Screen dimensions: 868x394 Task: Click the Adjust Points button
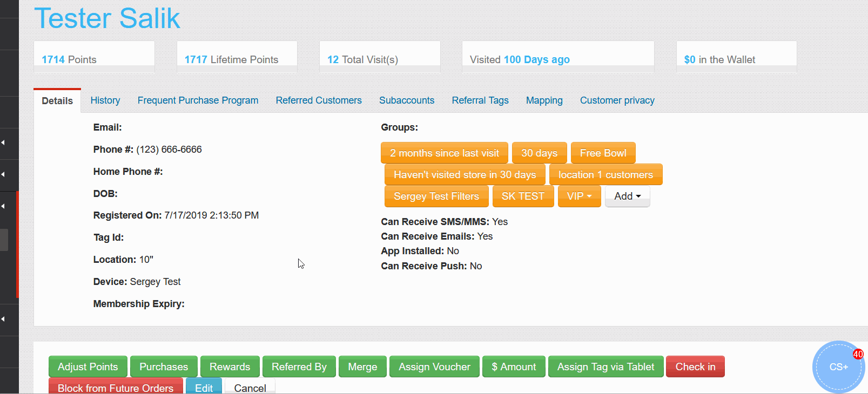click(x=88, y=367)
